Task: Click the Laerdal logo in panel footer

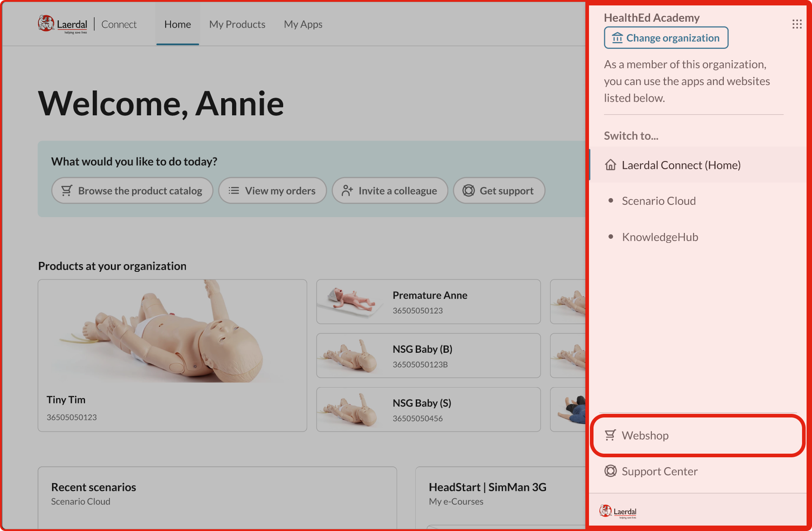Action: (x=618, y=512)
